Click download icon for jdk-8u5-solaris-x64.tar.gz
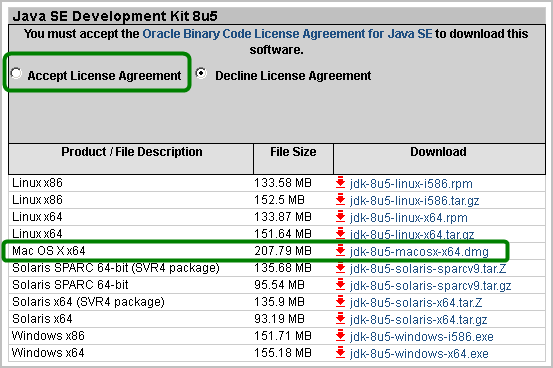Image resolution: width=553 pixels, height=368 pixels. 340,319
